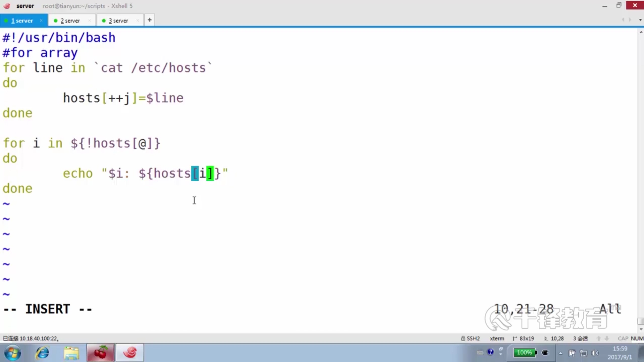Open the cherry app in the taskbar
Screen dimensions: 644x362
pyautogui.click(x=100, y=353)
